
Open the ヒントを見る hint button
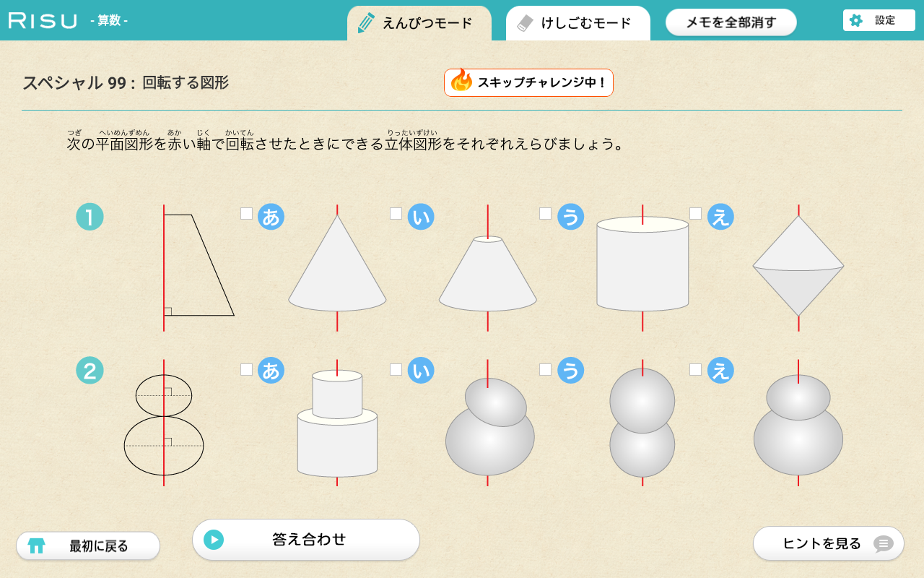coord(829,543)
